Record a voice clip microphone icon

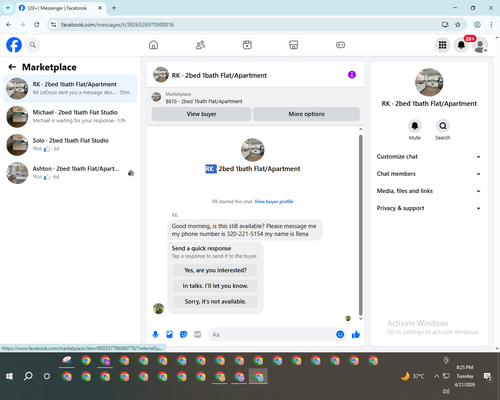pyautogui.click(x=155, y=334)
